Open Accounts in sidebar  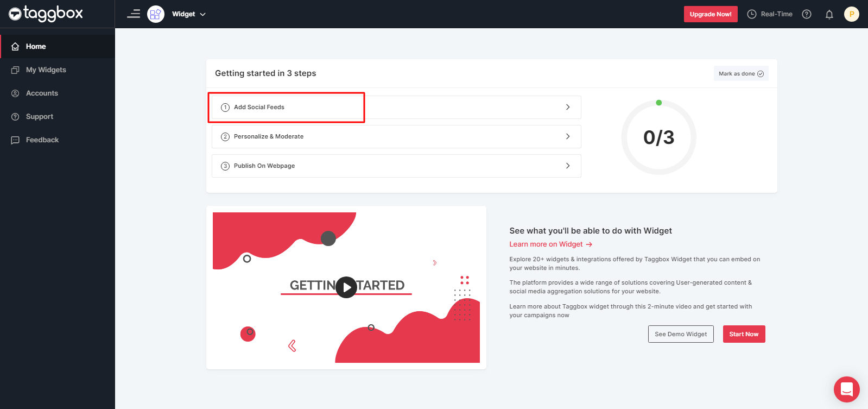click(x=42, y=93)
